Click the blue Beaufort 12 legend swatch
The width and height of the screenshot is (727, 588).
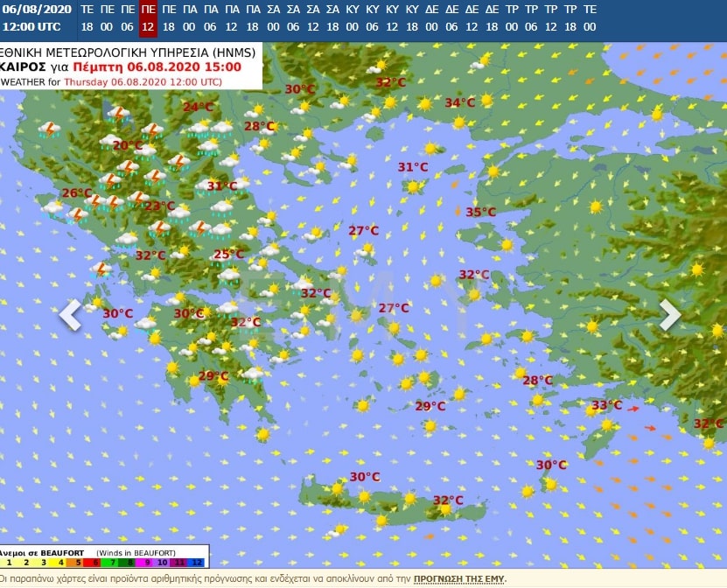pos(198,563)
